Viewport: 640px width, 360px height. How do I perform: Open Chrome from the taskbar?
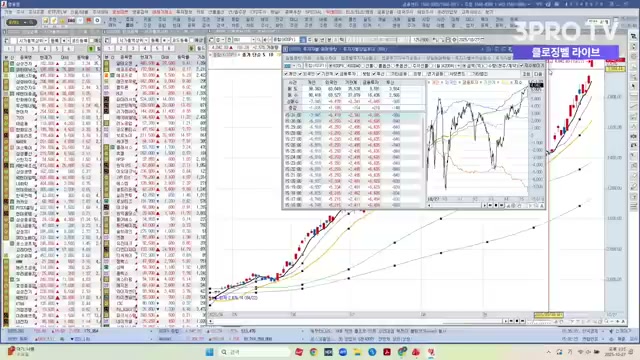coord(313,352)
